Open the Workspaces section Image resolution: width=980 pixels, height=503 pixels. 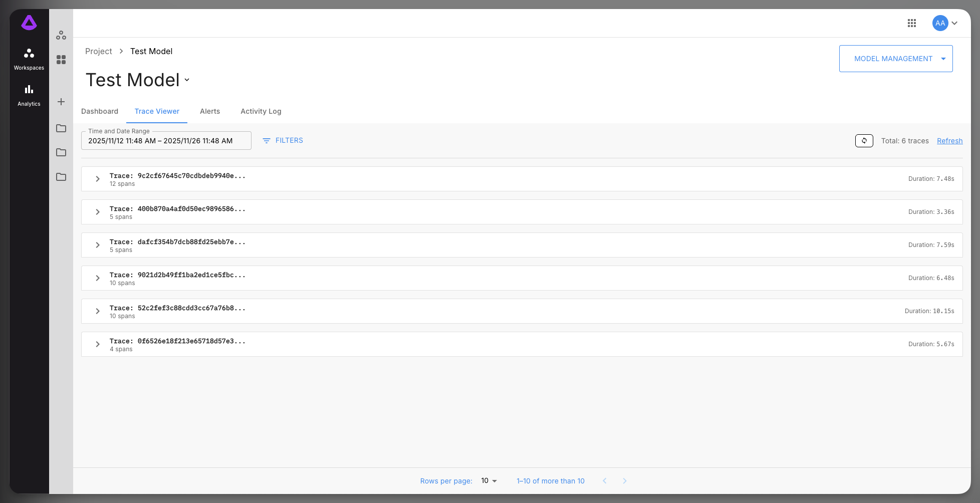pyautogui.click(x=29, y=60)
